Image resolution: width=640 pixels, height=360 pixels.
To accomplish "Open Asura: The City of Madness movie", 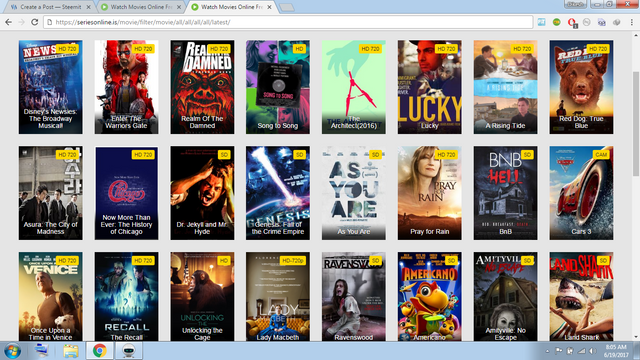I will [x=50, y=193].
